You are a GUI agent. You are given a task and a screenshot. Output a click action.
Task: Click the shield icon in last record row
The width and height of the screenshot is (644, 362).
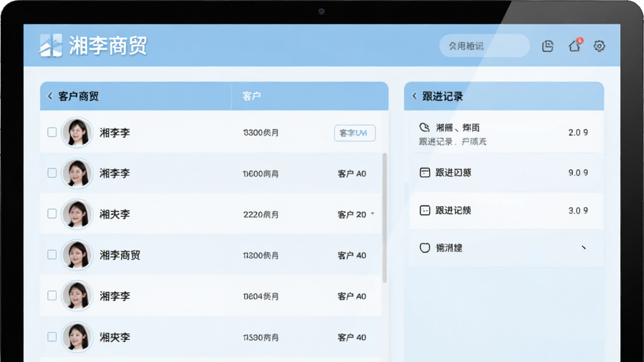click(425, 248)
